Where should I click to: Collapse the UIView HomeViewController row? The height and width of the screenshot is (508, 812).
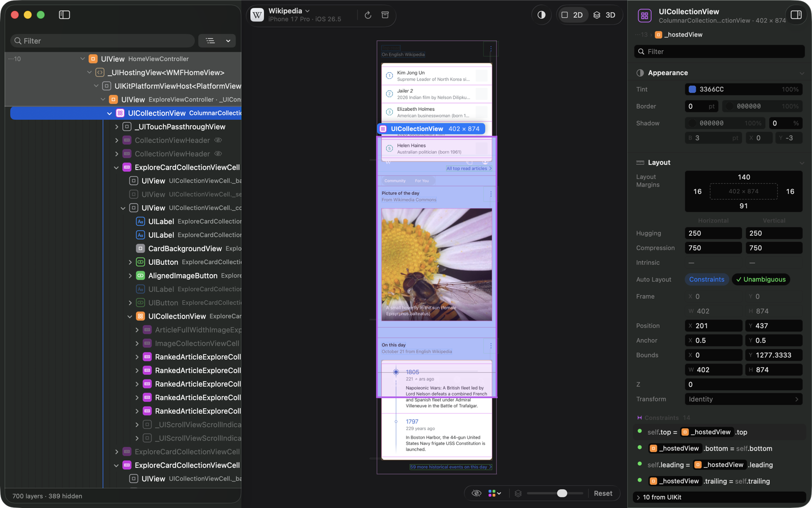[x=82, y=59]
